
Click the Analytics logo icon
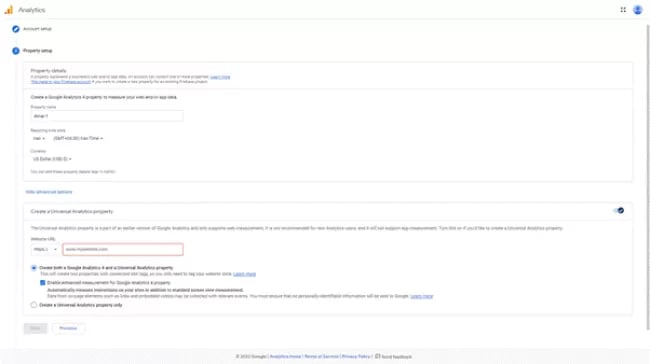[9, 10]
